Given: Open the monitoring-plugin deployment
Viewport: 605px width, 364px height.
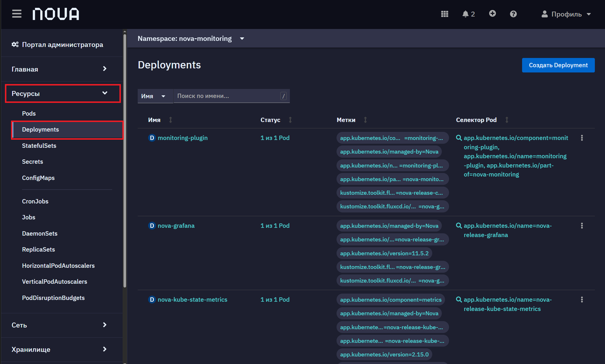Looking at the screenshot, I should point(183,138).
